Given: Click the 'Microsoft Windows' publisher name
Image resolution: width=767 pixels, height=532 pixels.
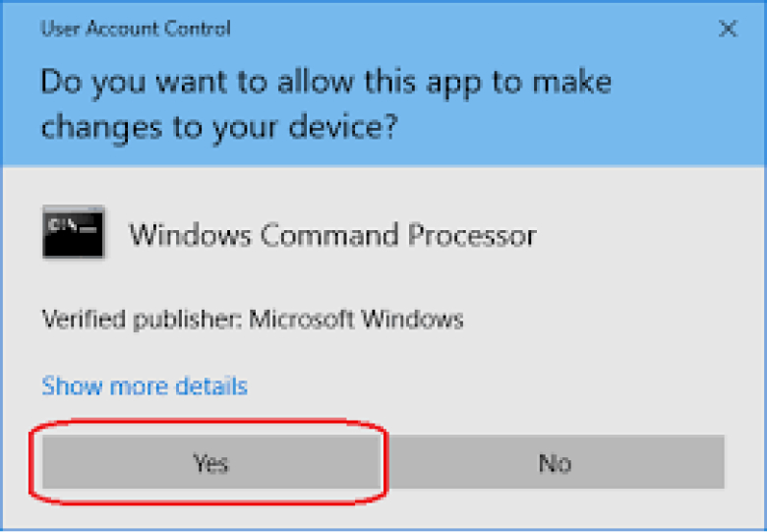Looking at the screenshot, I should (356, 319).
